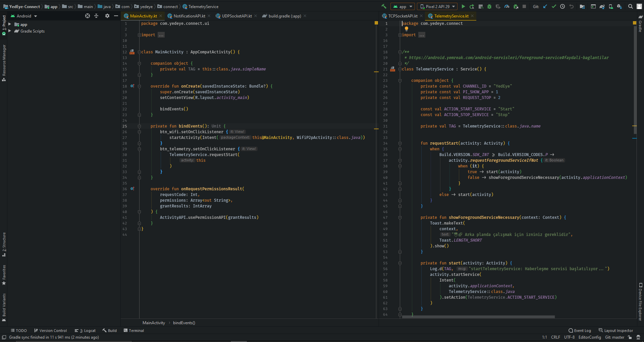Open the Event Log
Image resolution: width=644 pixels, height=342 pixels.
[x=580, y=331]
